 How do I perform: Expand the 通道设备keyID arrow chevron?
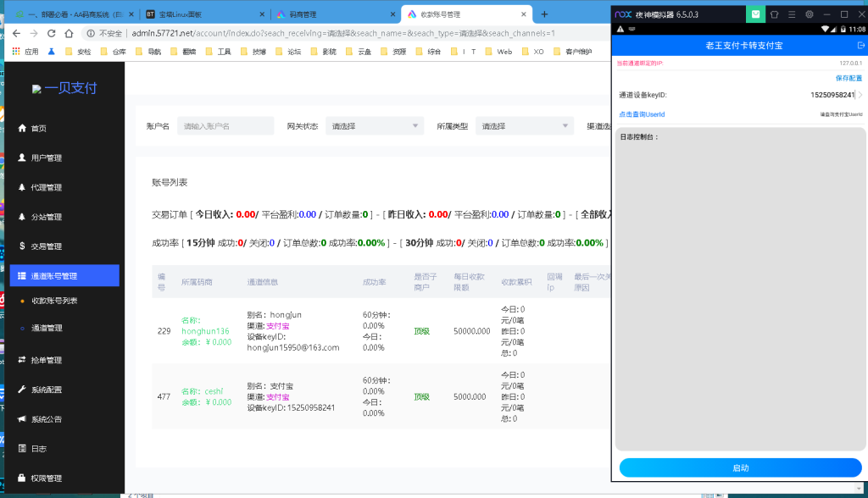coord(860,95)
